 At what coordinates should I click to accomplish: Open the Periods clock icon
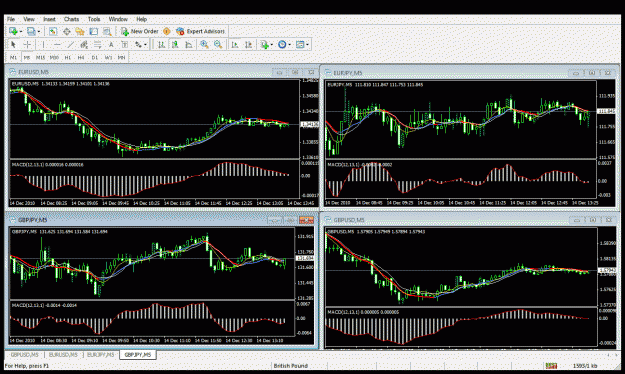[x=282, y=45]
